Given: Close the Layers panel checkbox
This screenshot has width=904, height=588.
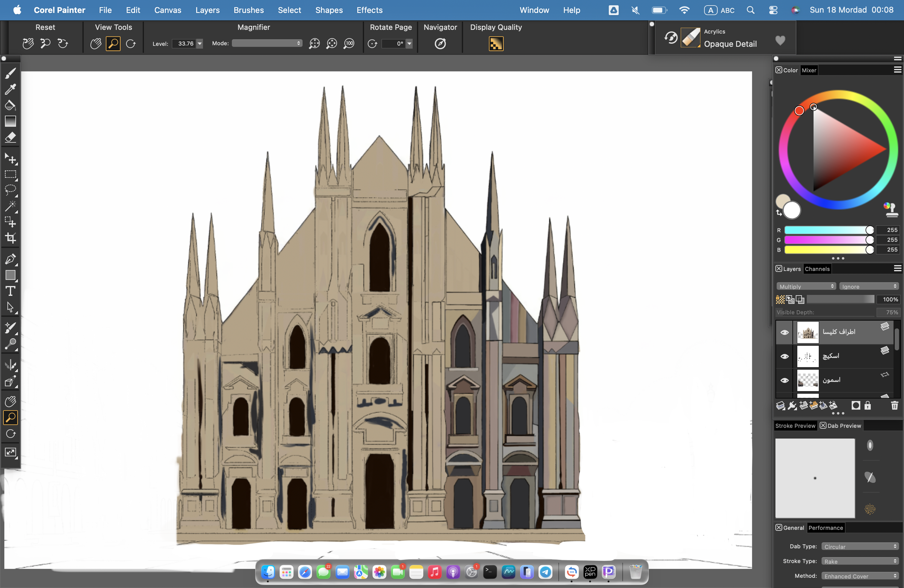Looking at the screenshot, I should (778, 269).
